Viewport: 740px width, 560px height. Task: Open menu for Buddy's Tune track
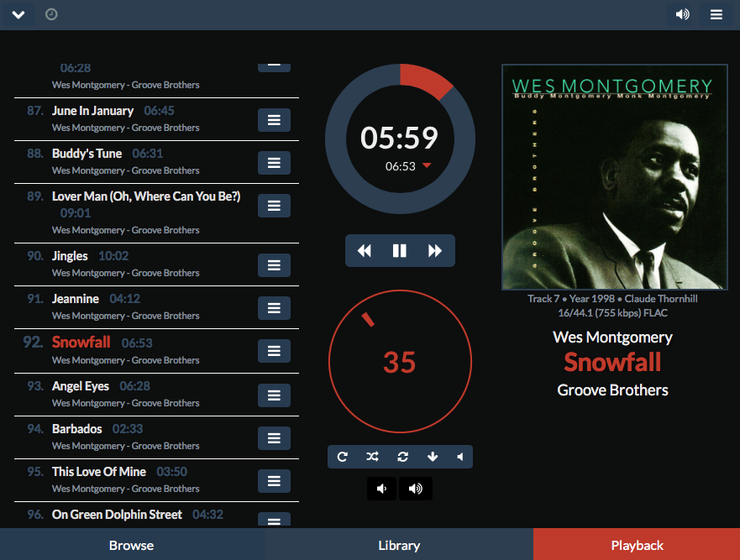click(x=274, y=163)
